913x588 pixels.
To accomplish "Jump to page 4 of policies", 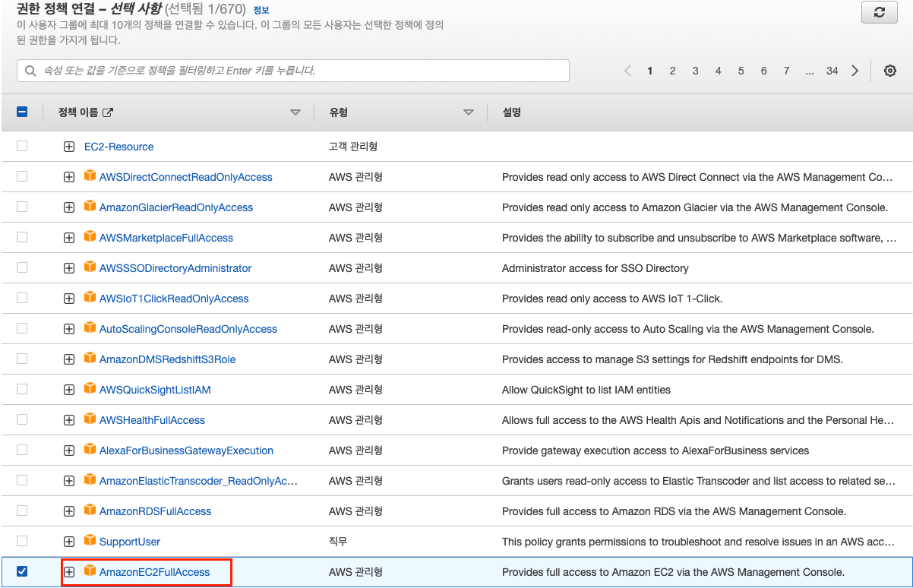I will point(718,71).
